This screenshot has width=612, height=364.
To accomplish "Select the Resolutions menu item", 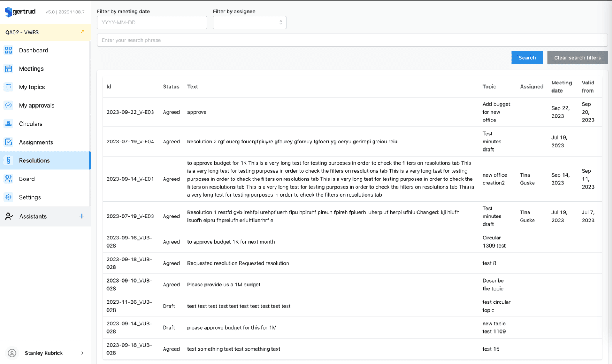I will (x=34, y=160).
